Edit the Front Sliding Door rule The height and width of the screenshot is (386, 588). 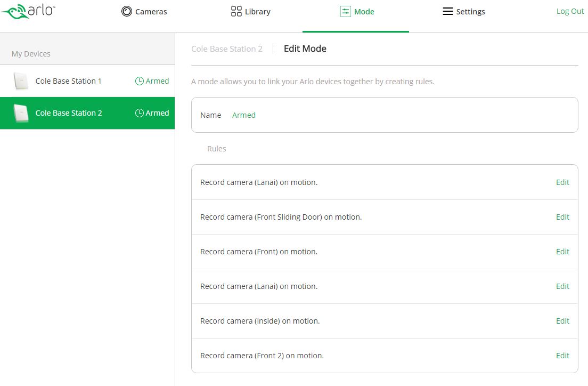(x=562, y=217)
